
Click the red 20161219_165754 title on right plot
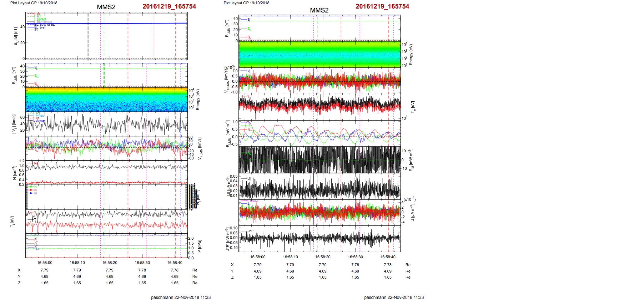(x=382, y=6)
